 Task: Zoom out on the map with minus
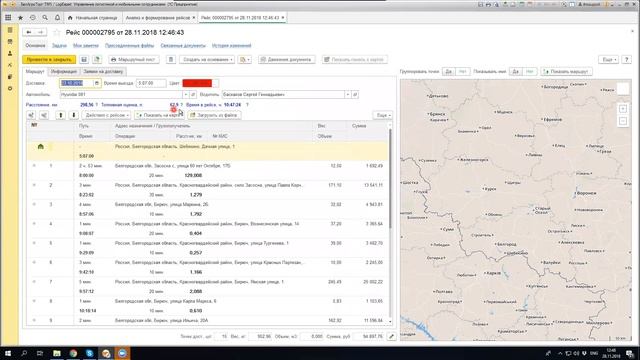point(623,121)
